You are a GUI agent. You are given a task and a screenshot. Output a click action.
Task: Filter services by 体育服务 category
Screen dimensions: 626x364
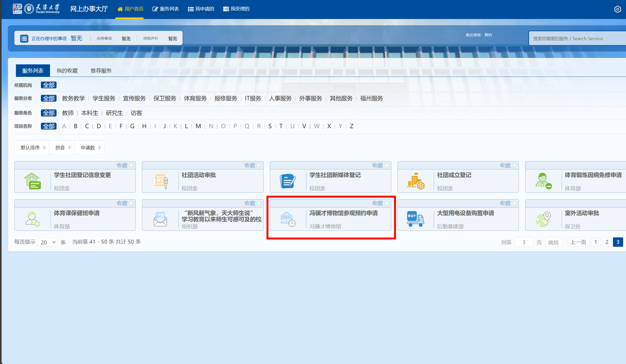pos(195,98)
